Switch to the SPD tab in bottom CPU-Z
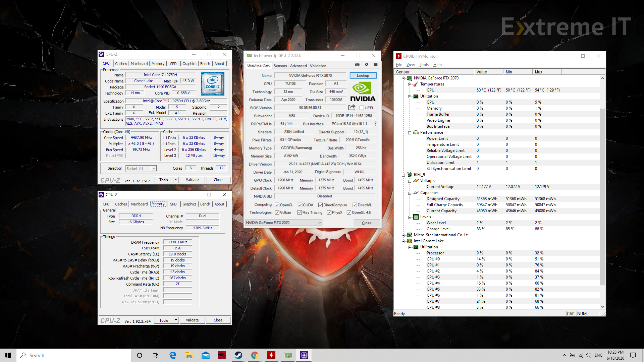The width and height of the screenshot is (644, 362). click(x=173, y=204)
